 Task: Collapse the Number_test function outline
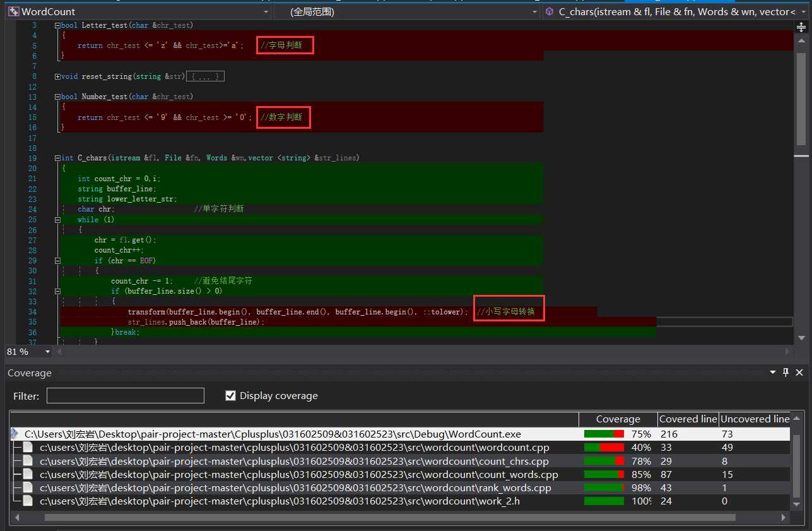pyautogui.click(x=57, y=97)
